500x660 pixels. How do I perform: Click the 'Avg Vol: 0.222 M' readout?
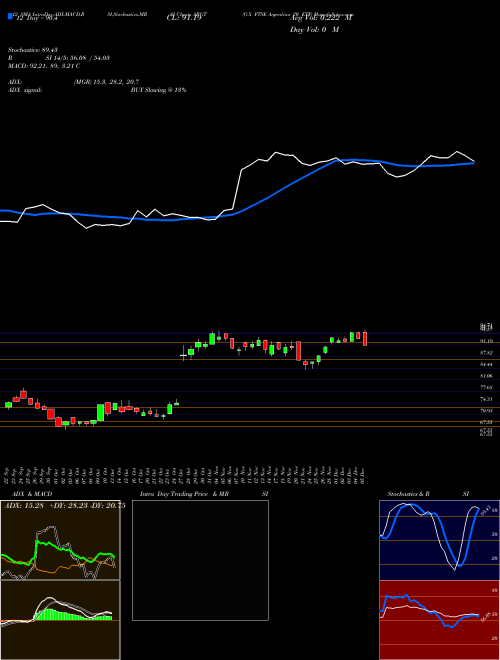[x=321, y=19]
